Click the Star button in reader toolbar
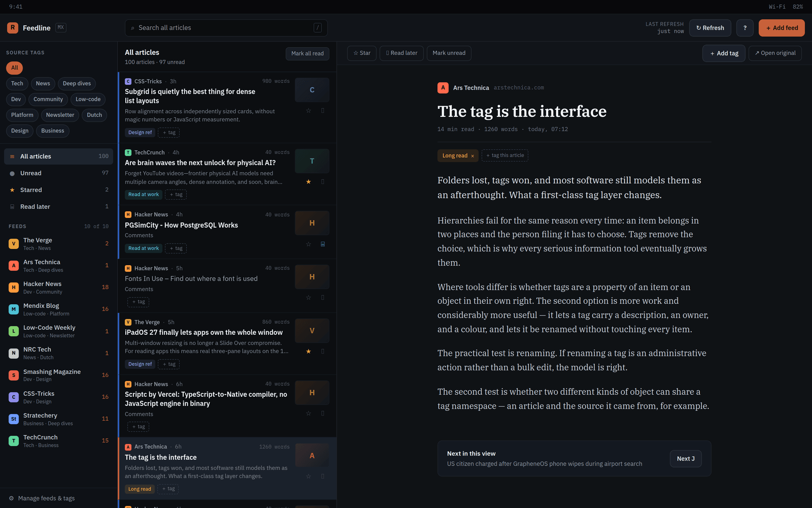 (x=362, y=53)
